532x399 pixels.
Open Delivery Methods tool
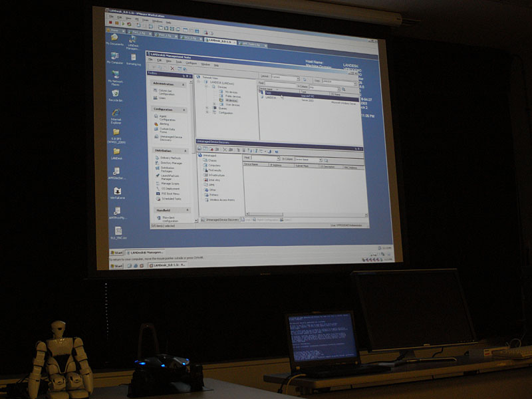pyautogui.click(x=168, y=158)
